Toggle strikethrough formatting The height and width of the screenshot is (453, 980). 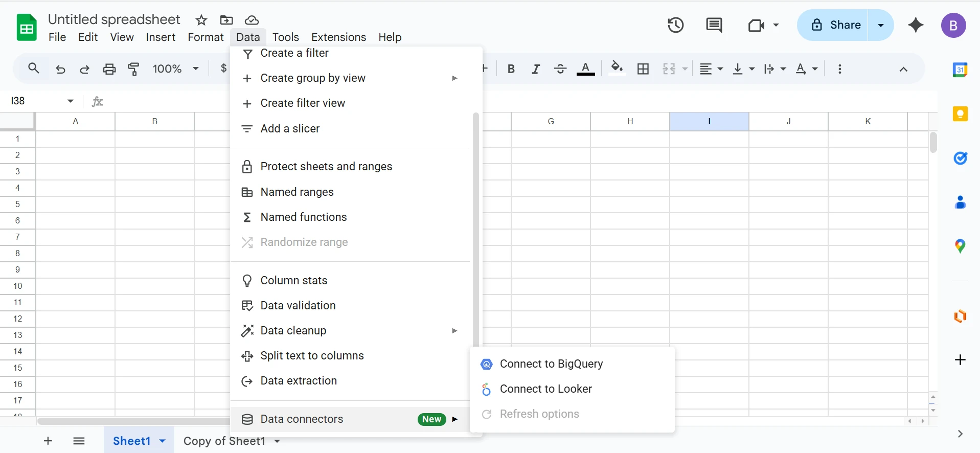560,69
